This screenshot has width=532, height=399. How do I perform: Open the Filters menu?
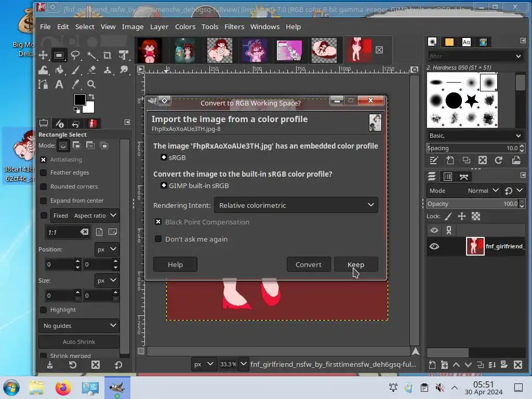pyautogui.click(x=234, y=26)
